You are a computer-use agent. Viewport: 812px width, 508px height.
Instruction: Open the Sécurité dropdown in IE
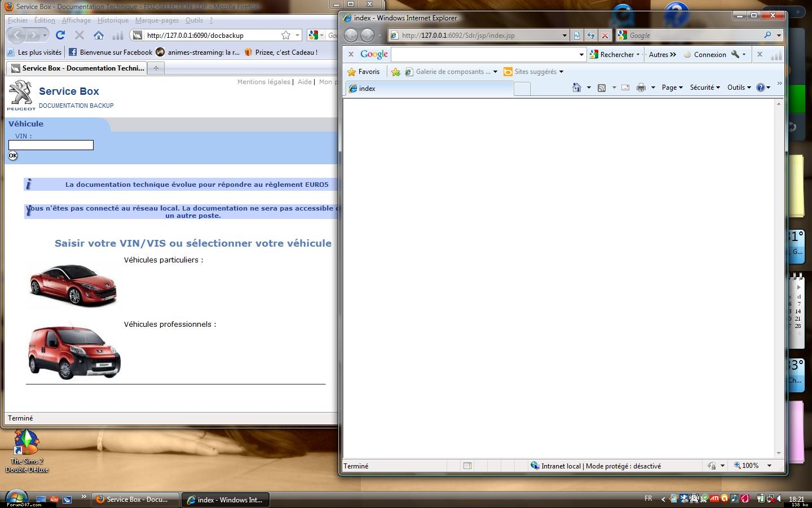705,87
